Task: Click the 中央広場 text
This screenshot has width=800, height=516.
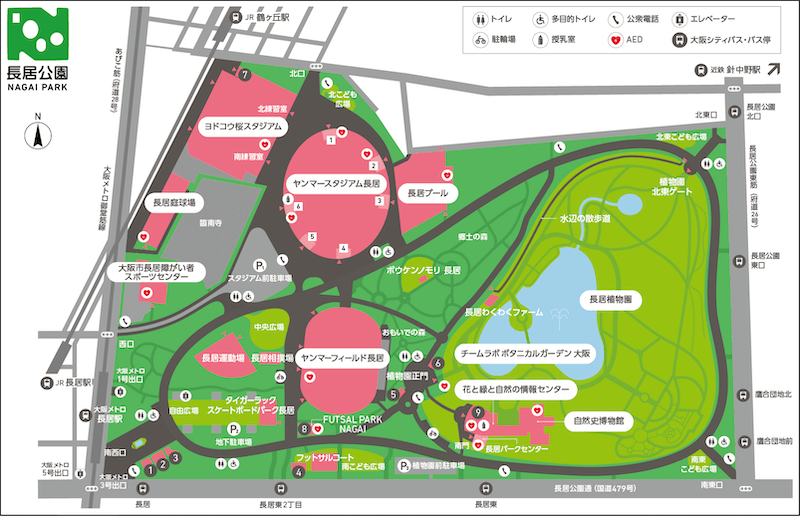Action: pos(269,327)
